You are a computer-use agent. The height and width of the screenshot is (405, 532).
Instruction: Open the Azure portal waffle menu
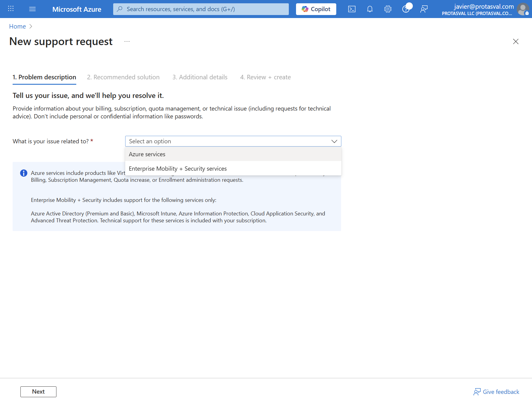tap(11, 9)
